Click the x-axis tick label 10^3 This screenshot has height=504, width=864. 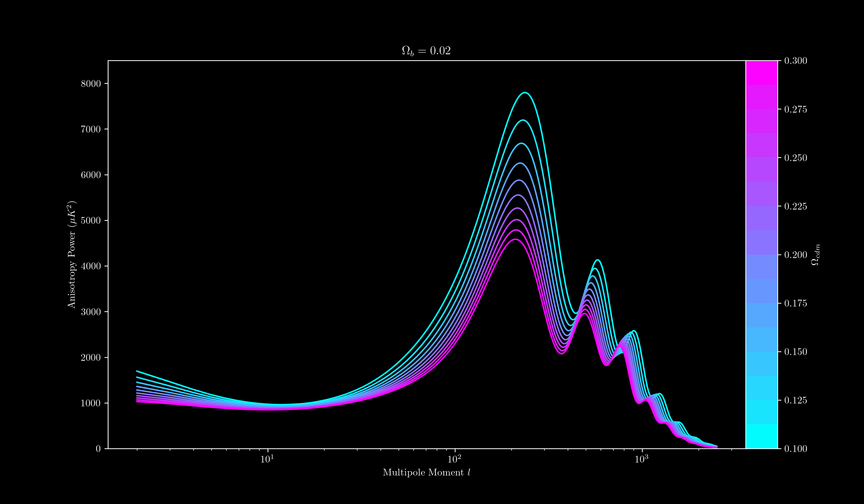point(642,459)
